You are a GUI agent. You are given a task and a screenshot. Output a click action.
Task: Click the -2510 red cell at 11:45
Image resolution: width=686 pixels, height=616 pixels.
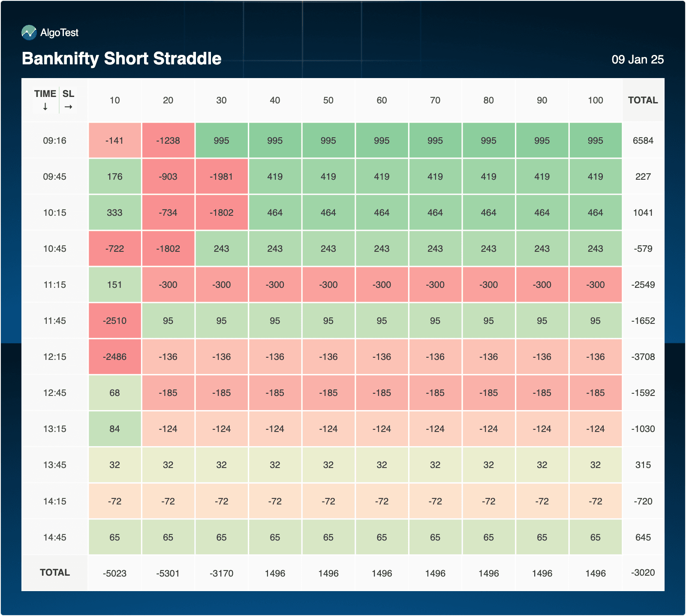114,321
